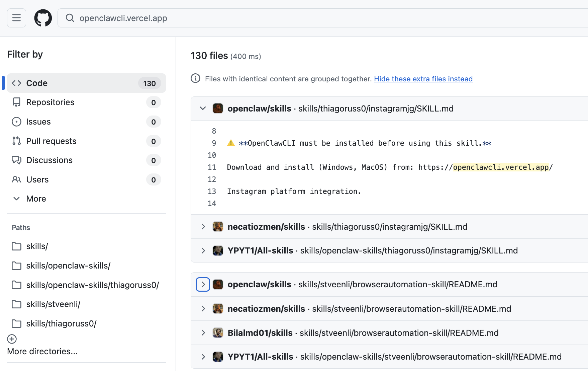This screenshot has height=371, width=588.
Task: Expand Bilalmd01/skills browserautomation README result
Action: (203, 332)
